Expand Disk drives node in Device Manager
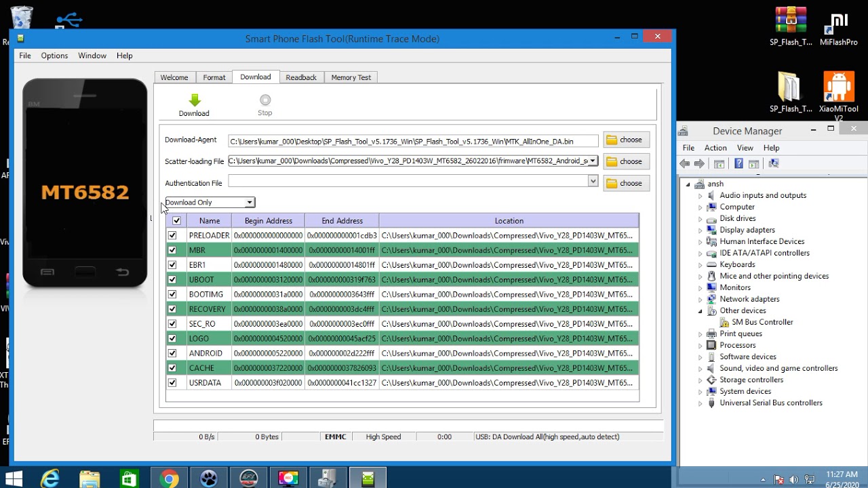The width and height of the screenshot is (868, 488). (x=701, y=218)
